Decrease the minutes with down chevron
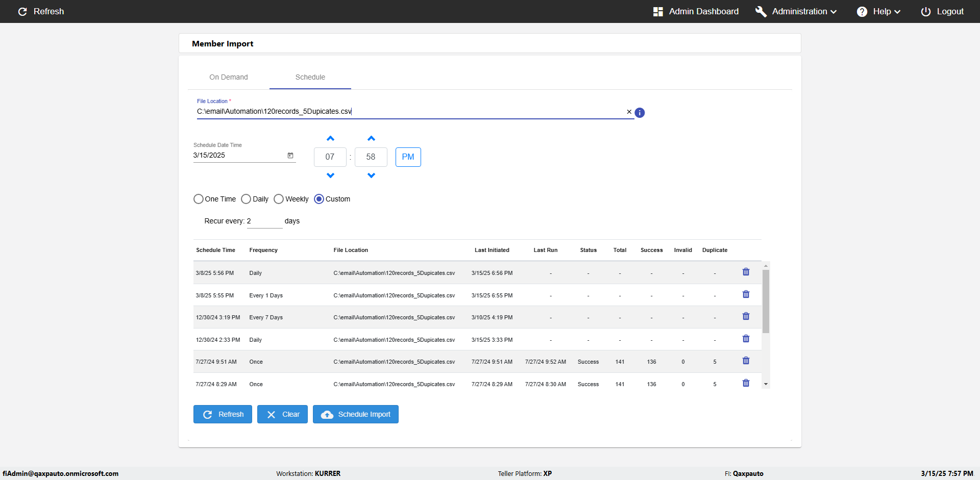Image resolution: width=980 pixels, height=480 pixels. [371, 175]
